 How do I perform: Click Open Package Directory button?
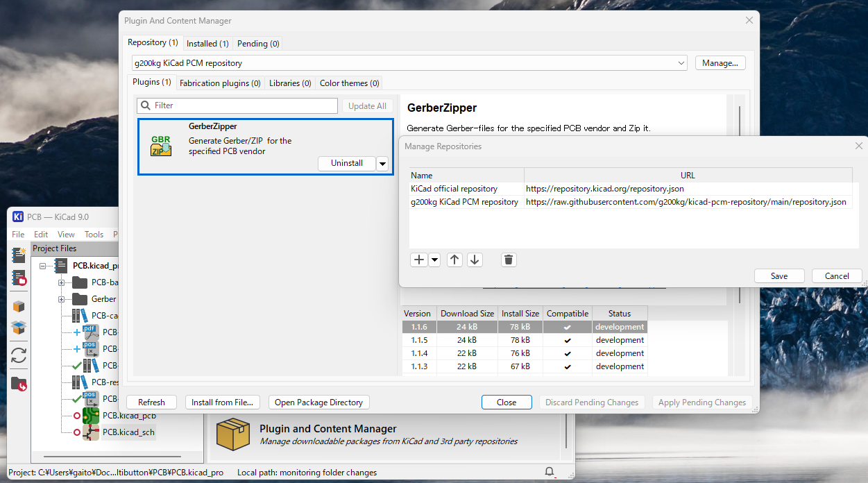tap(318, 402)
